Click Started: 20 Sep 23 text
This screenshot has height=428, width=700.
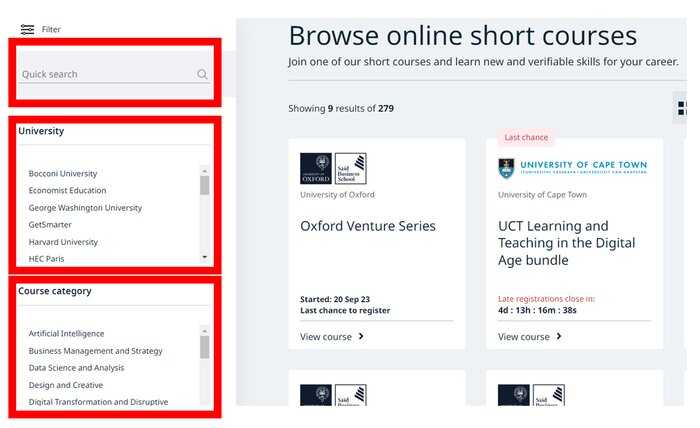tap(335, 299)
